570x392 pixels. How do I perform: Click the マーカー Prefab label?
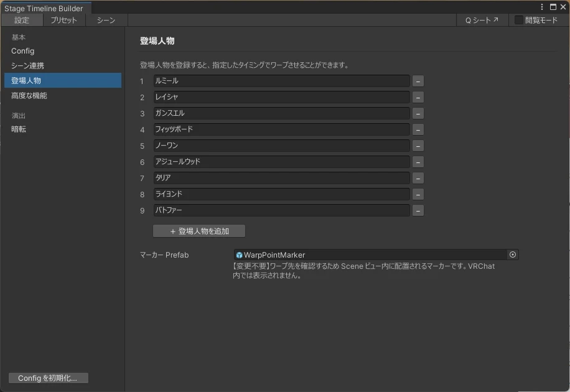tap(164, 255)
